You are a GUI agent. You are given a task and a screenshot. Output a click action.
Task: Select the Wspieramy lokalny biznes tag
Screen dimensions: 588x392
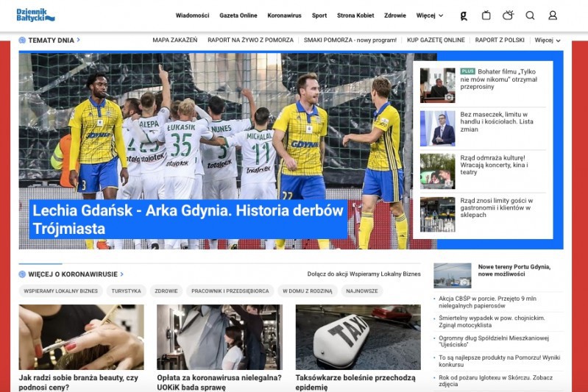pyautogui.click(x=61, y=291)
